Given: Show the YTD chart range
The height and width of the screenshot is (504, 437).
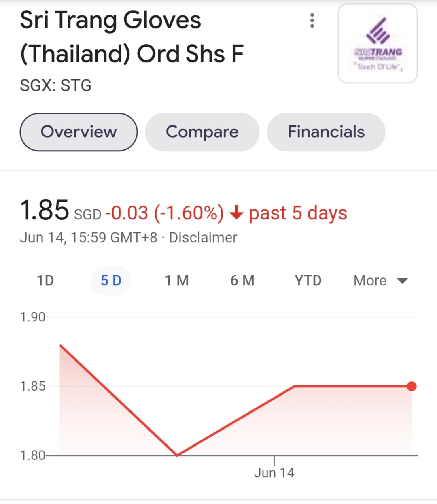Looking at the screenshot, I should (x=308, y=281).
